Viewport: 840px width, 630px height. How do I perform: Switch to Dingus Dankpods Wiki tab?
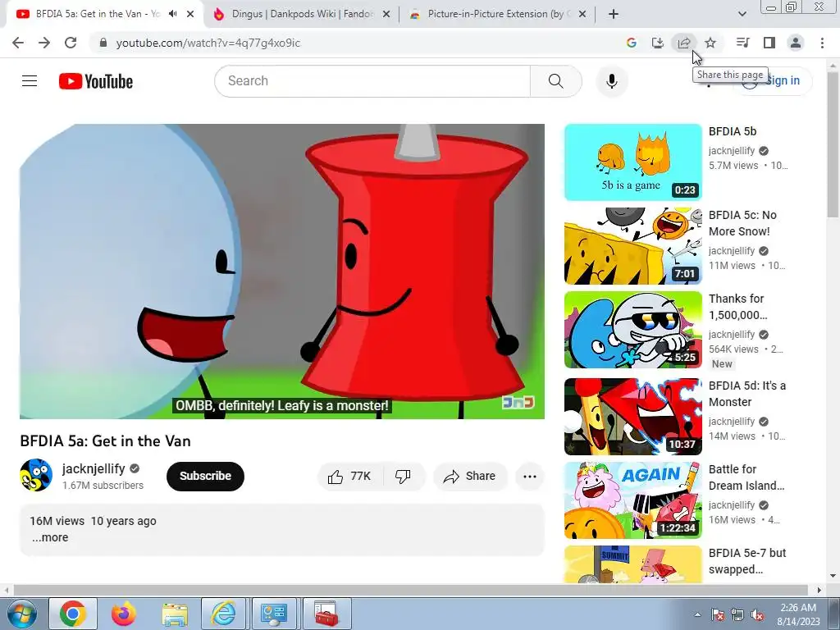302,14
